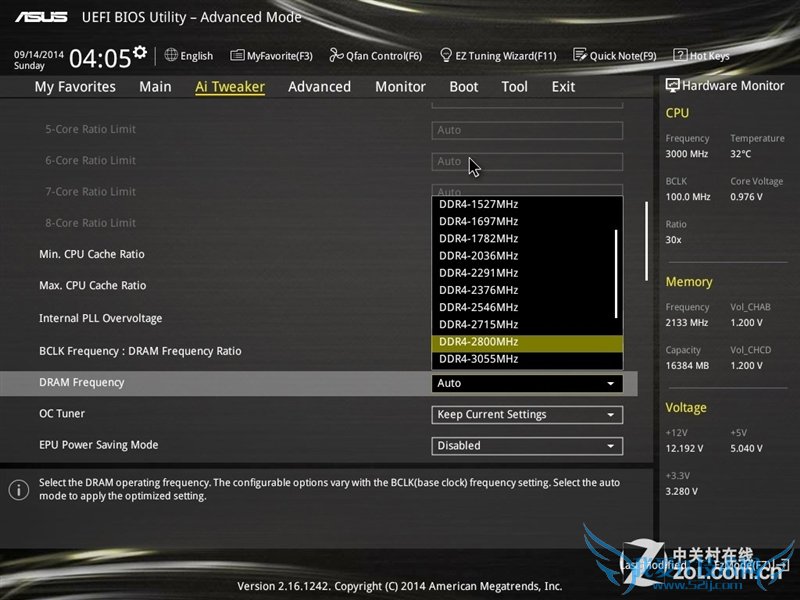Open the Monitor tab
Viewport: 800px width, 600px height.
click(x=400, y=87)
